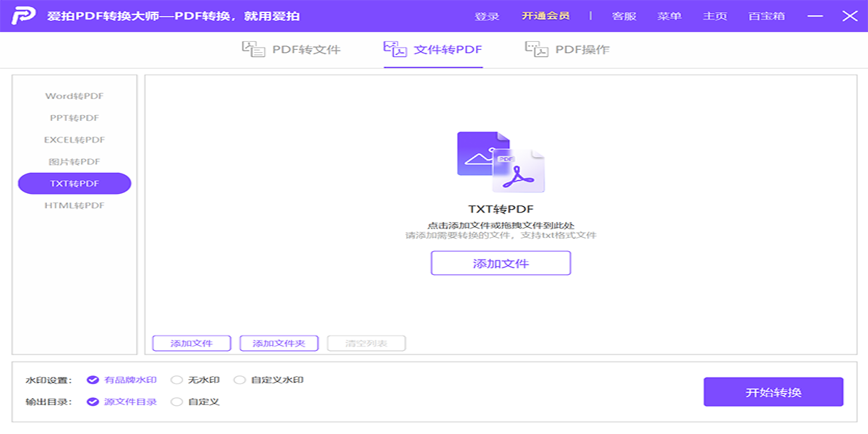Viewport: 868px width, 434px height.
Task: Choose 自定义水印 option
Action: point(269,380)
